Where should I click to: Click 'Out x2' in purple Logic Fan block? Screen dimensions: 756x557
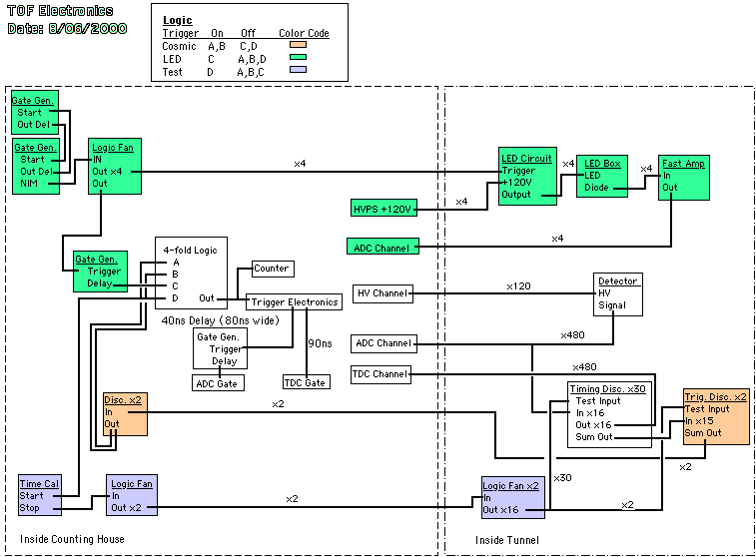pos(126,508)
